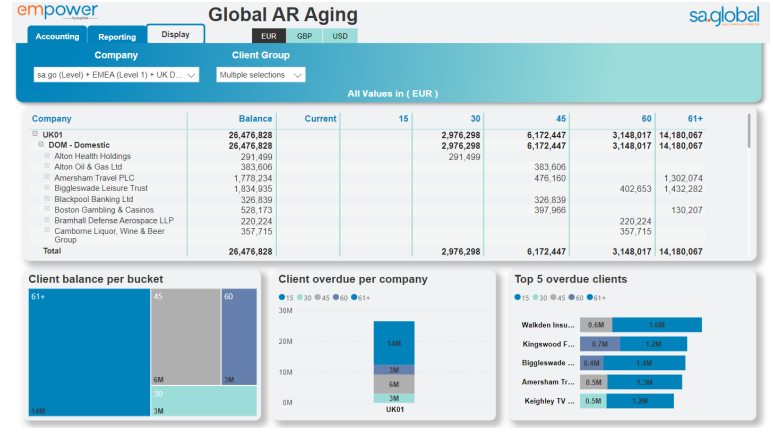Collapse the DOM - Domestic group
This screenshot has height=434, width=773.
tap(41, 145)
